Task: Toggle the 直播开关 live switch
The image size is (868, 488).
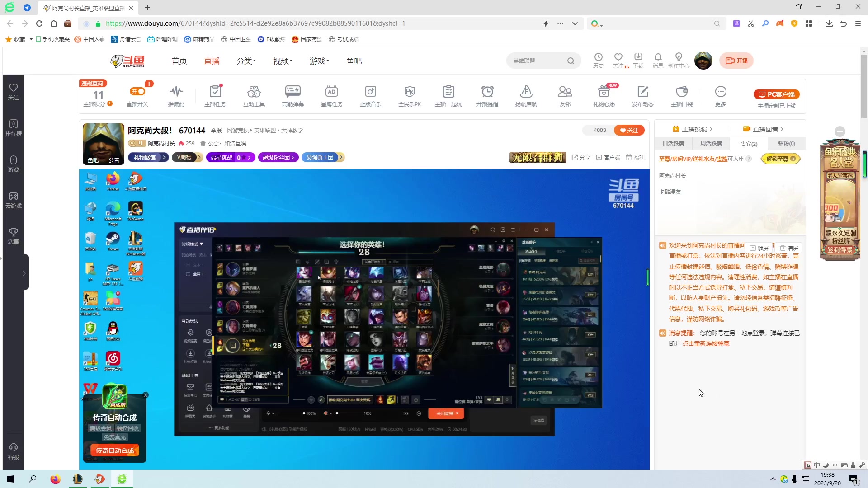Action: (137, 92)
